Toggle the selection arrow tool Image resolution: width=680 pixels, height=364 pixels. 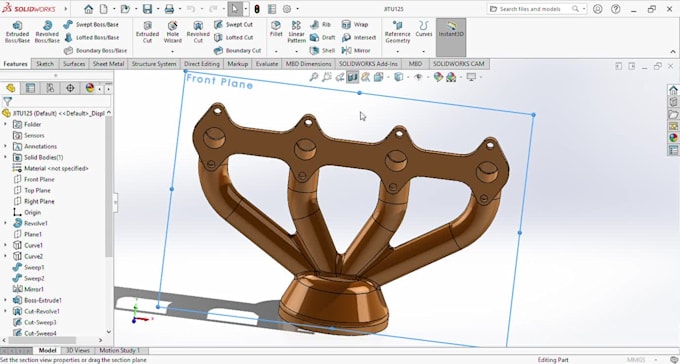234,9
